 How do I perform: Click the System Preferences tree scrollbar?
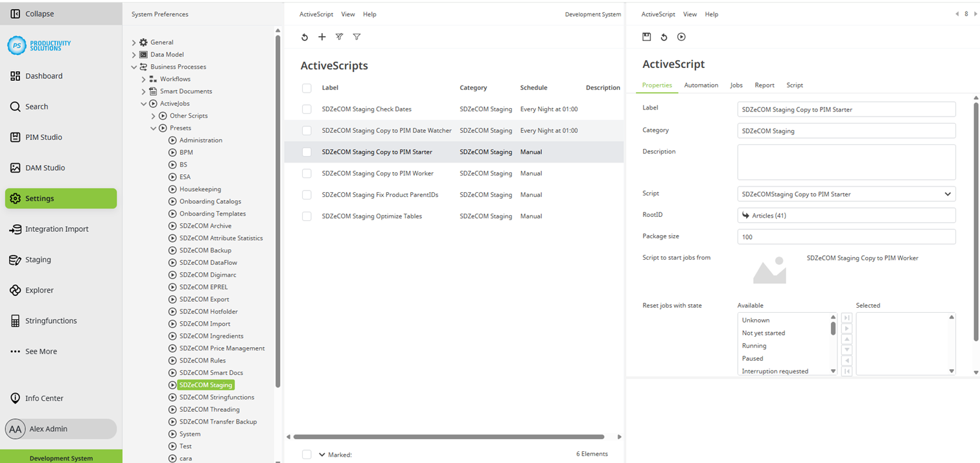[278, 210]
